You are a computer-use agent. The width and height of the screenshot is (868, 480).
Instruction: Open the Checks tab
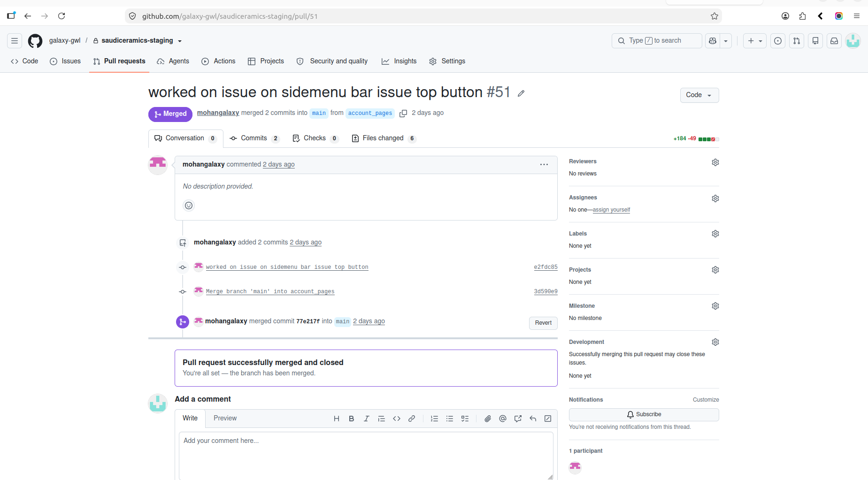point(315,138)
